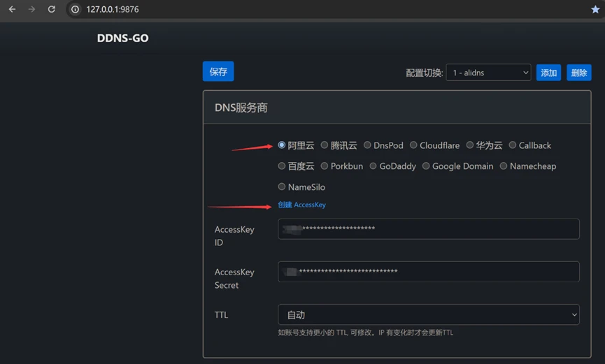Delete the current config with 删除
The height and width of the screenshot is (364, 605).
pos(578,73)
